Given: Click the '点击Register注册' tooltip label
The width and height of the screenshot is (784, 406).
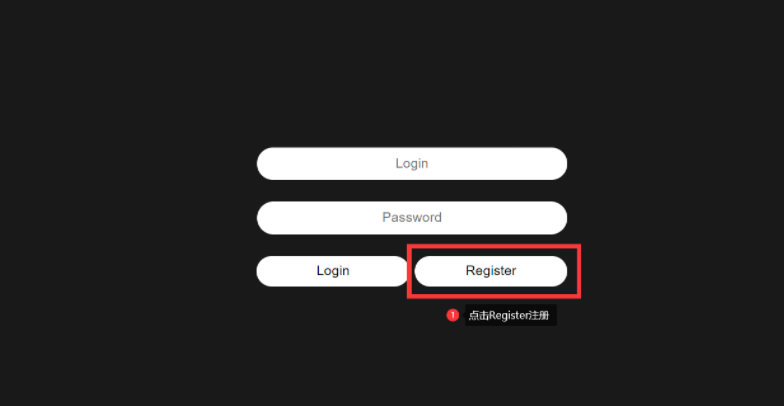Looking at the screenshot, I should pos(510,316).
